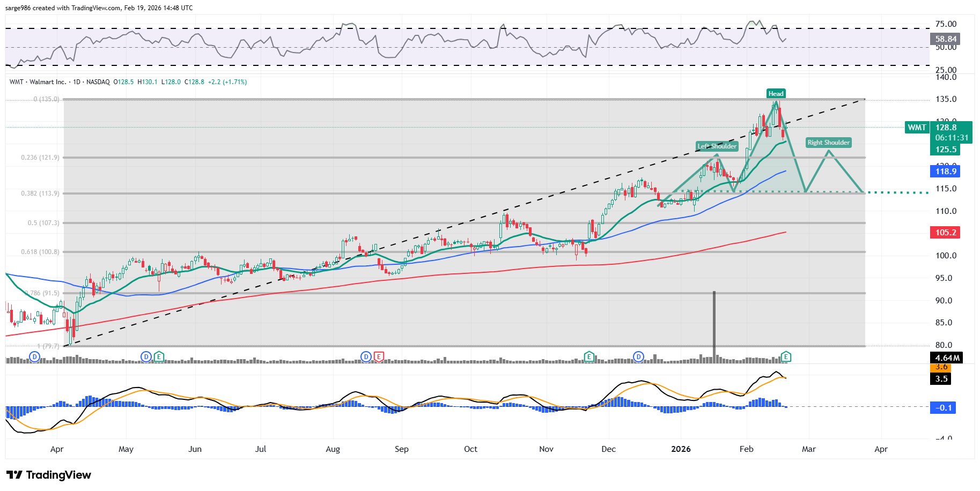Click the TradingView logo
Viewport: 980px width, 491px height.
point(49,475)
